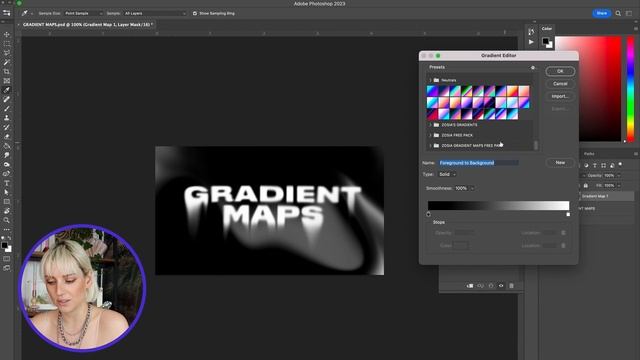
Task: Select the Eraser tool
Action: pyautogui.click(x=7, y=137)
